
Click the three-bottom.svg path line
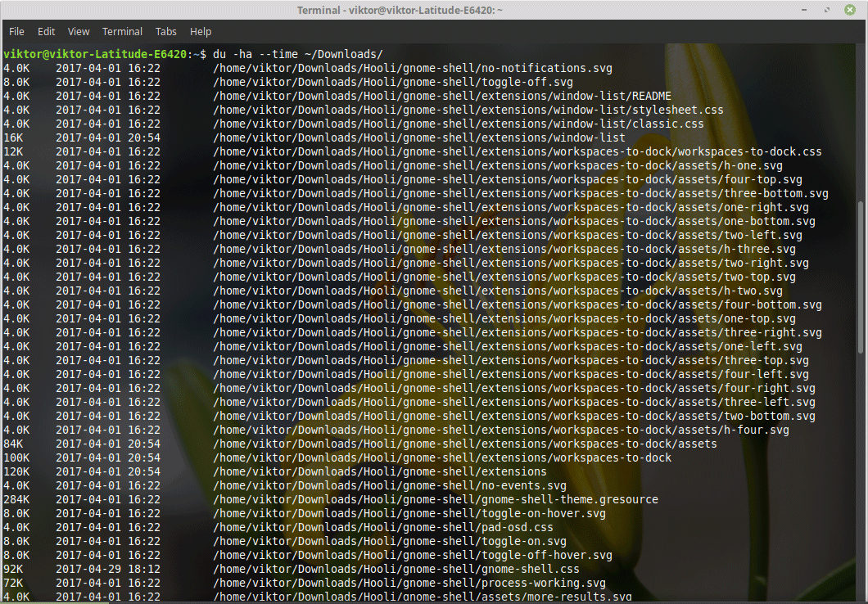[x=520, y=193]
